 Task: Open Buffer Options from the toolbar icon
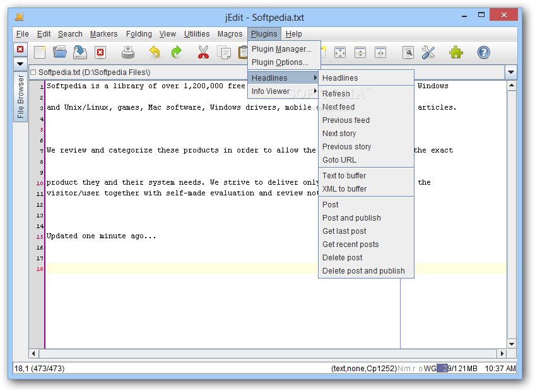(x=408, y=52)
